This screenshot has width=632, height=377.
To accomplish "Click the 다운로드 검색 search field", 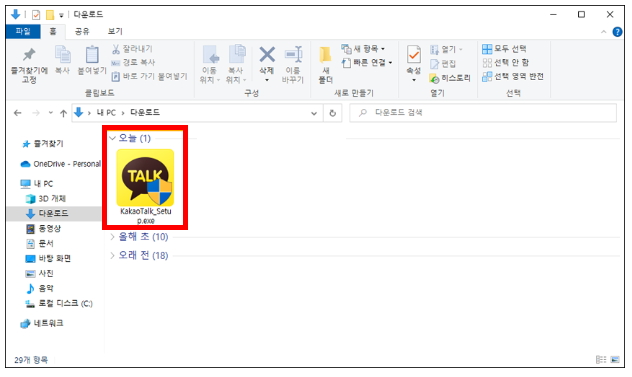I will [x=483, y=112].
